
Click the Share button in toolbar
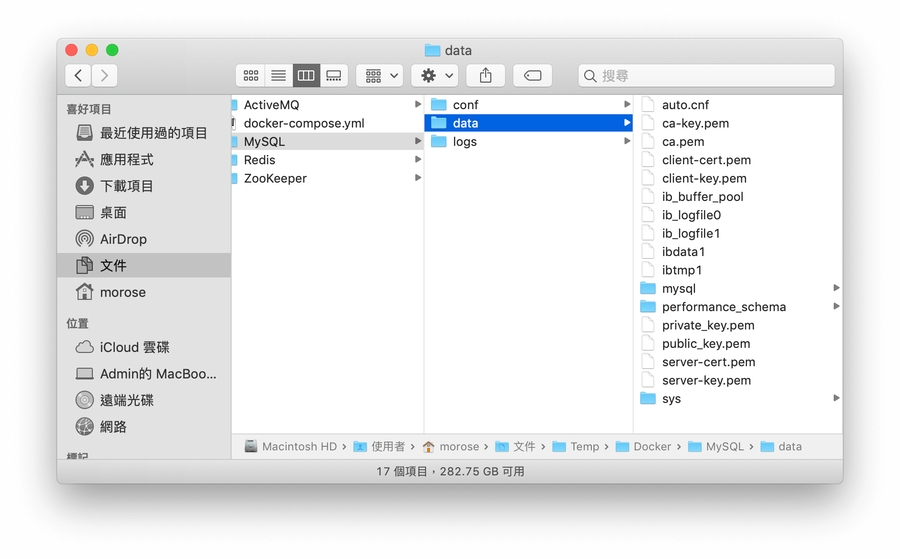click(x=486, y=76)
